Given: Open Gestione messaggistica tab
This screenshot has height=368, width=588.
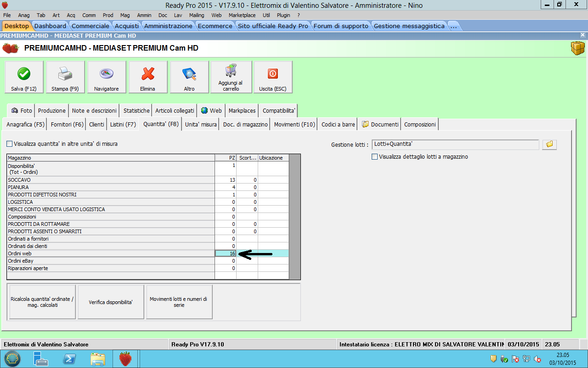Looking at the screenshot, I should click(409, 26).
